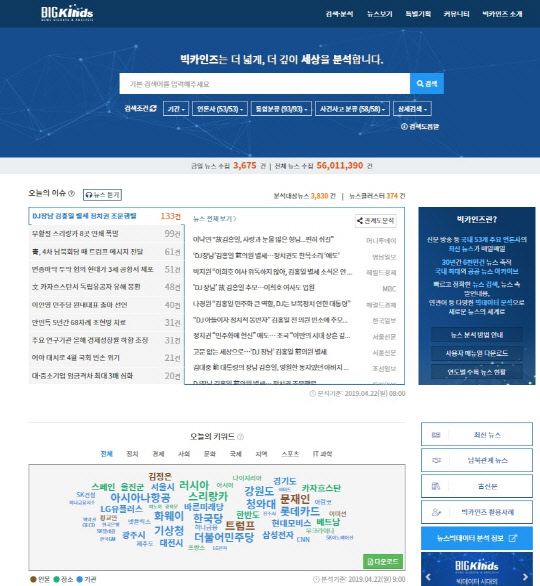
Task: Click keyword 문재인 in word cloud
Action: coord(295,499)
